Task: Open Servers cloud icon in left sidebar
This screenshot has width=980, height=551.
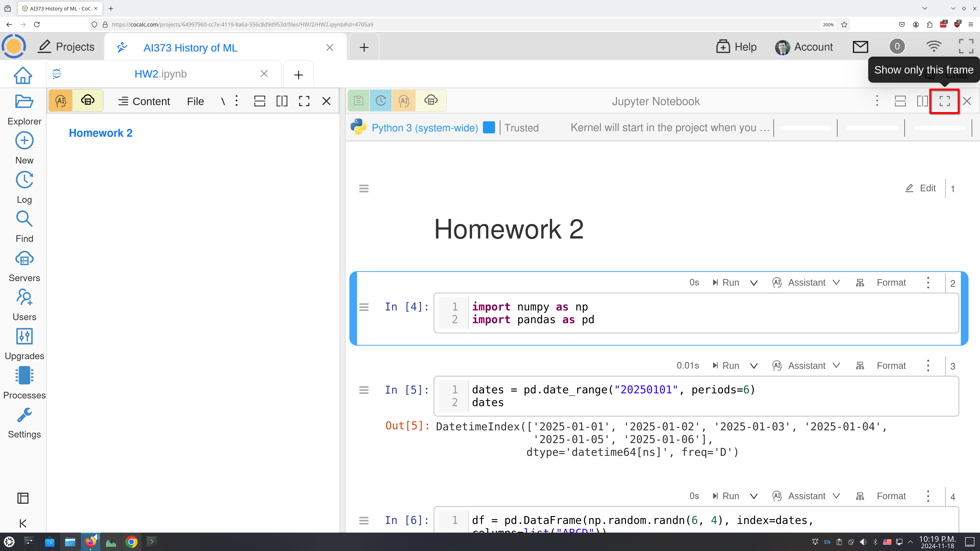Action: (x=24, y=259)
